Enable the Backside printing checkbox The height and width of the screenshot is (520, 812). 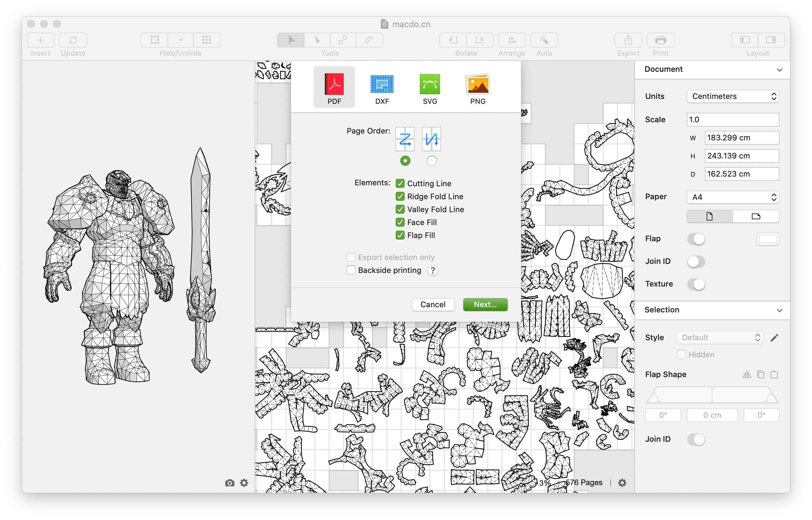(351, 270)
